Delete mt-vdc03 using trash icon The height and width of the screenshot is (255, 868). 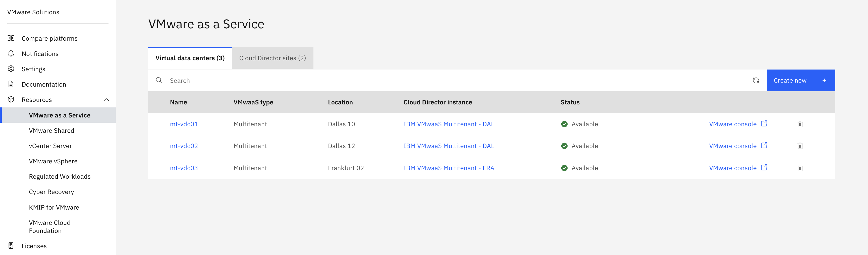point(800,168)
